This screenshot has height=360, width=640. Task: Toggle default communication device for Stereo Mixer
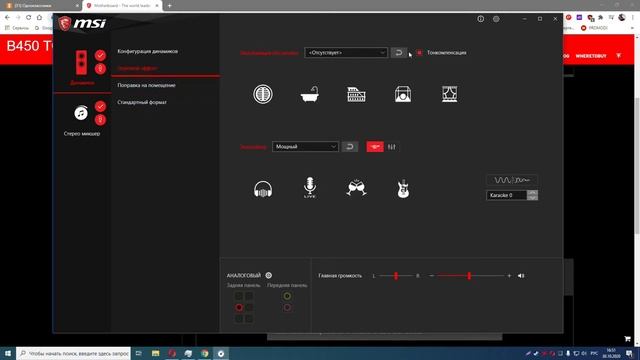click(x=100, y=120)
